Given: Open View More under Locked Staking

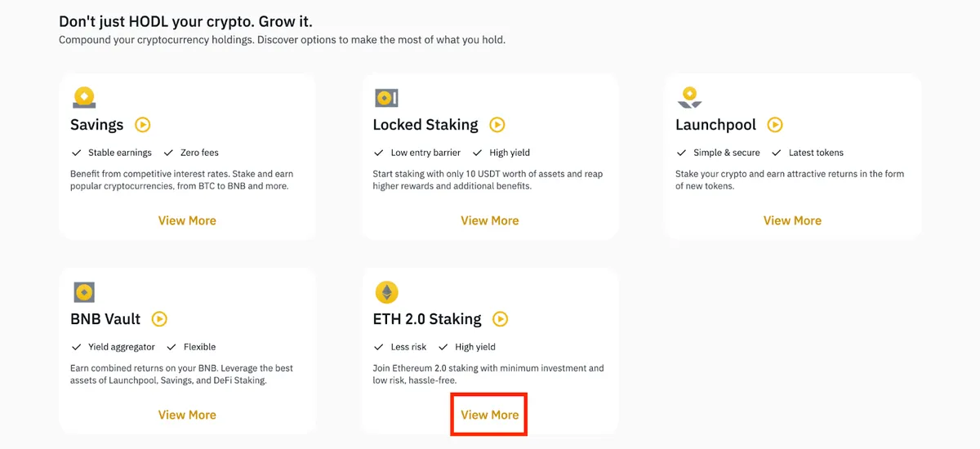Looking at the screenshot, I should pos(490,220).
